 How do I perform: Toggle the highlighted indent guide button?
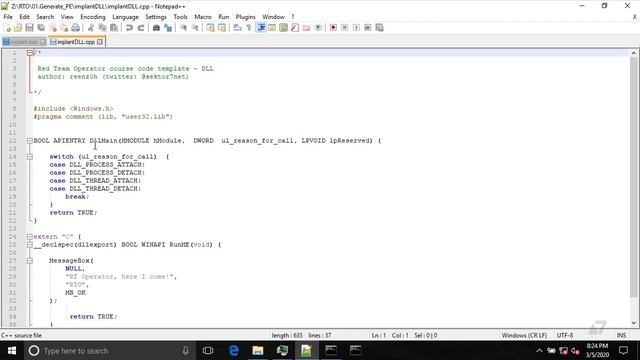[261, 28]
